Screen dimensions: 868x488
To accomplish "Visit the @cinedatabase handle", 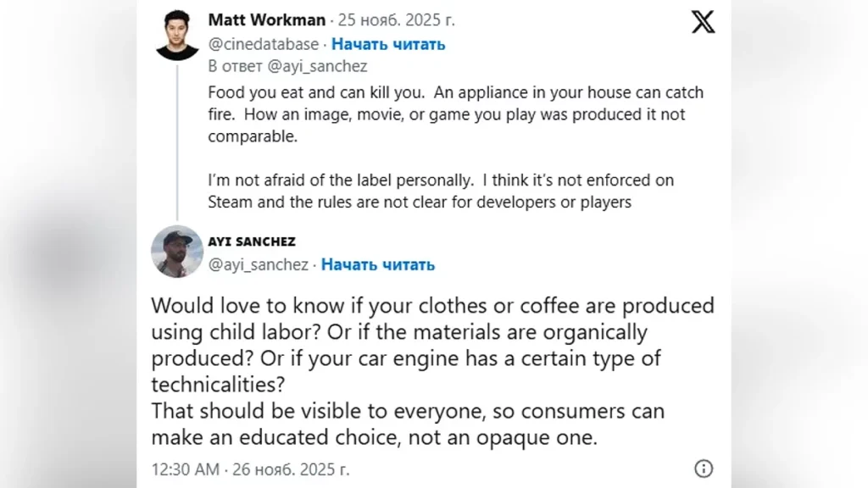I will click(x=264, y=43).
